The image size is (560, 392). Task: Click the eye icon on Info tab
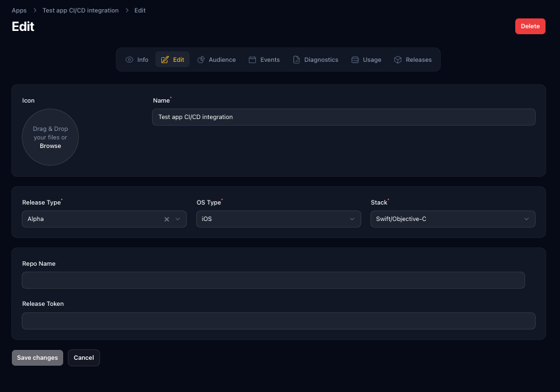[130, 60]
